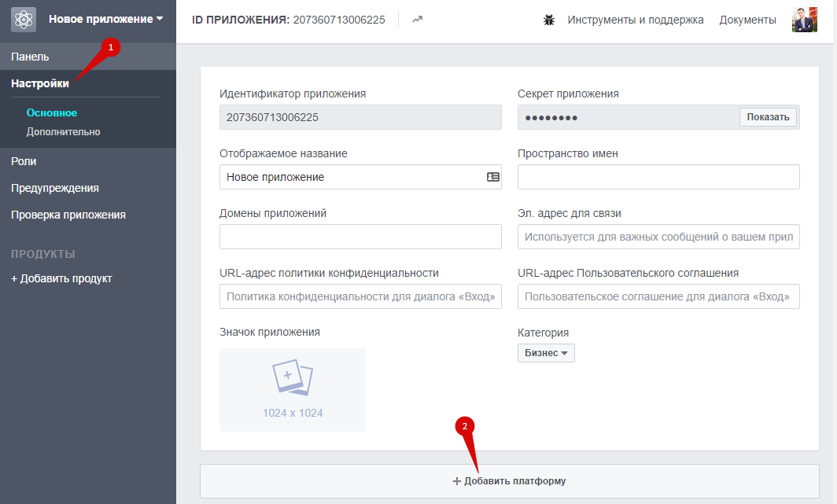Viewport: 837px width, 504px height.
Task: Click the atom app logo icon
Action: pos(24,19)
